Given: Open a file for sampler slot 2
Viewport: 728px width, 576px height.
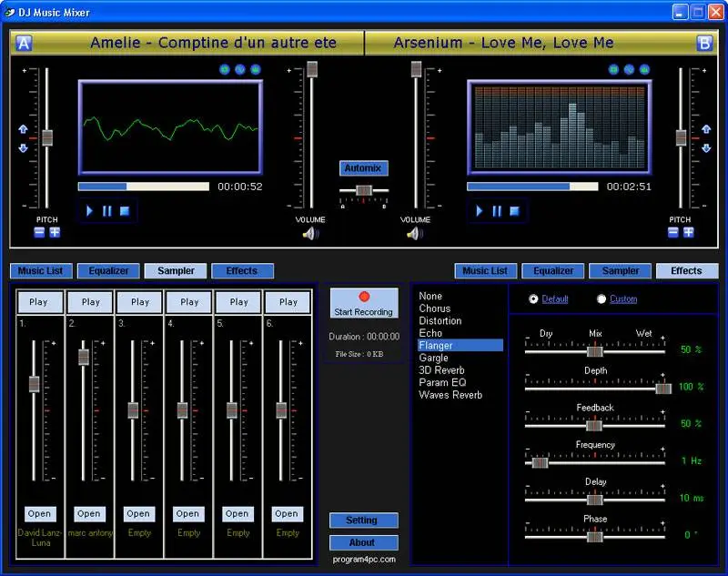Looking at the screenshot, I should point(88,514).
